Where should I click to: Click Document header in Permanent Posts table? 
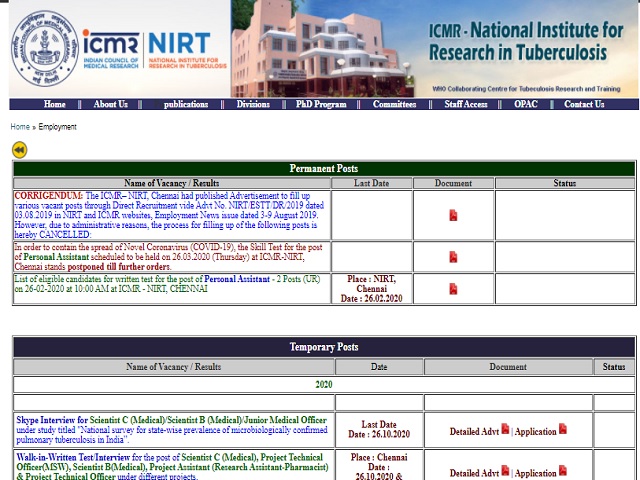coord(453,183)
